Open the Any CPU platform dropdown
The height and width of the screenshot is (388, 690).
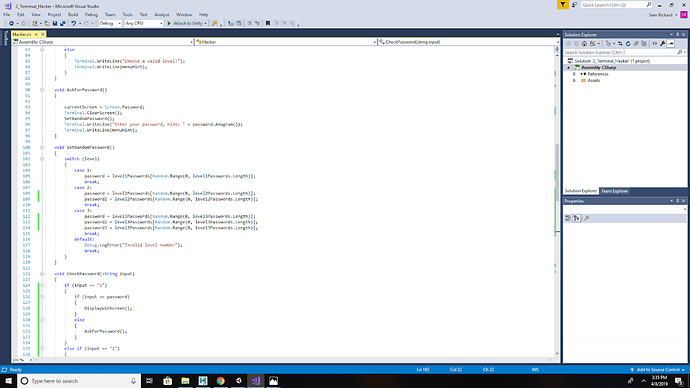(x=144, y=23)
